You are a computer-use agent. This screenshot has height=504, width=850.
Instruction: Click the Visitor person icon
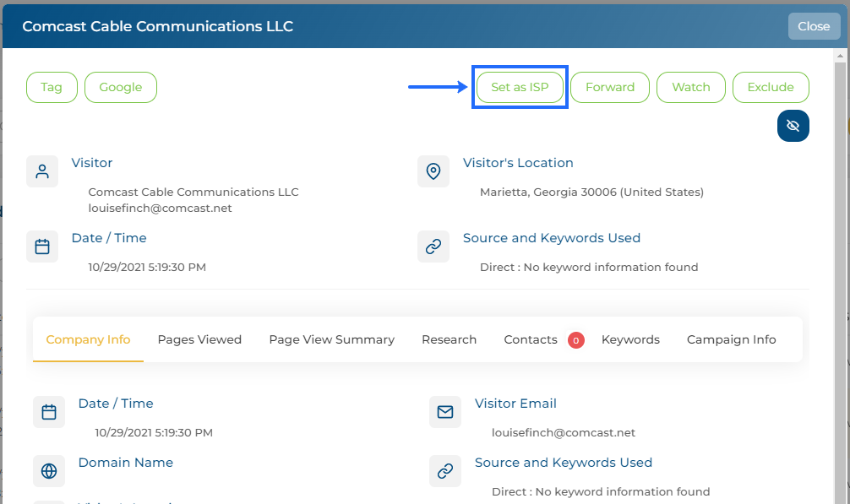coord(42,171)
